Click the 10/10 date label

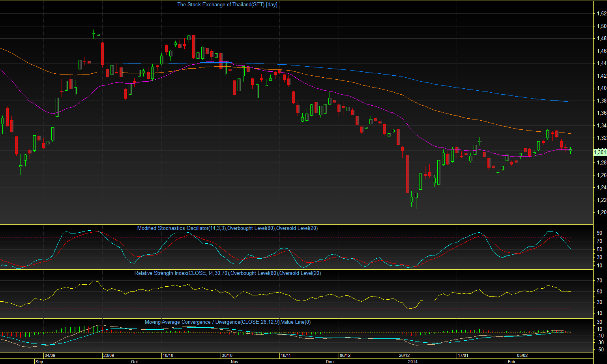pos(168,355)
